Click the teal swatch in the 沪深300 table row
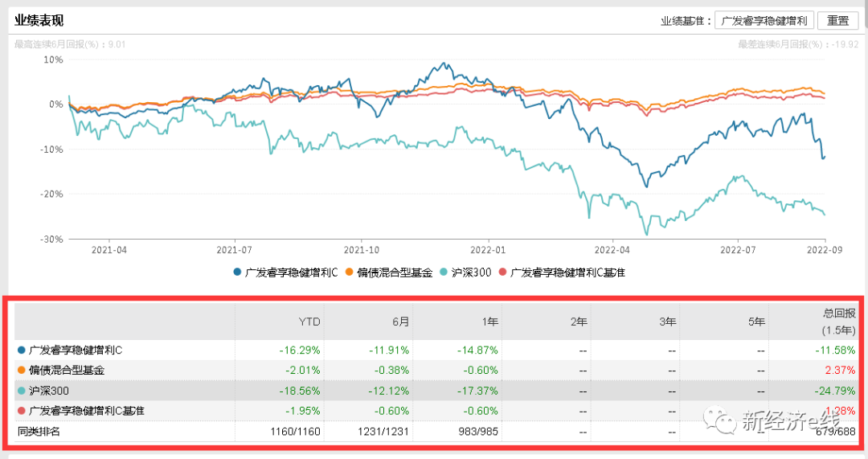Screen dimensions: 868x459 [22, 391]
